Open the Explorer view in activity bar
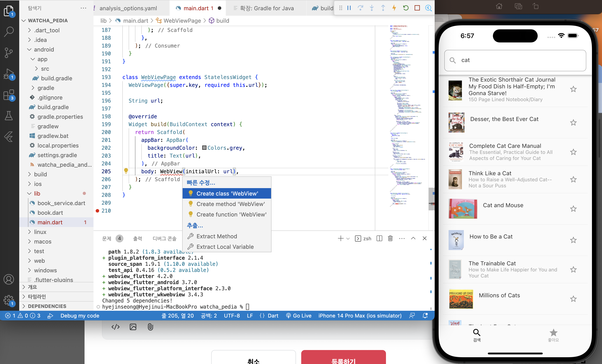This screenshot has height=364, width=602. click(9, 11)
